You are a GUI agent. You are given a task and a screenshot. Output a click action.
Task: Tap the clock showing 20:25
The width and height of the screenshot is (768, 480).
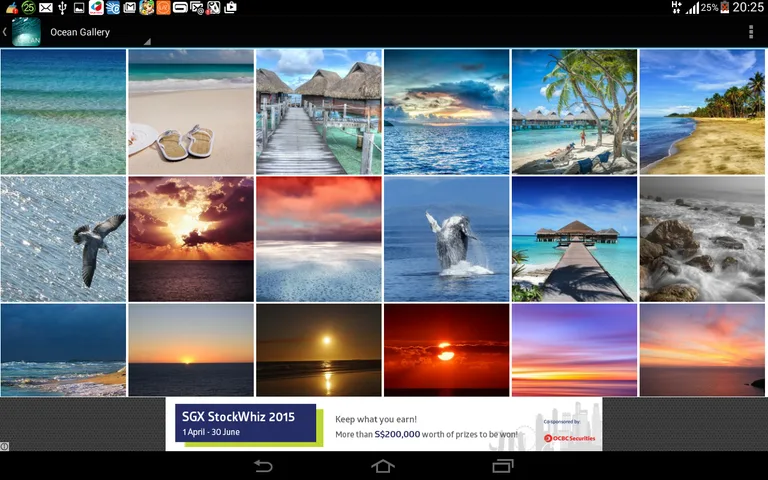pyautogui.click(x=748, y=8)
